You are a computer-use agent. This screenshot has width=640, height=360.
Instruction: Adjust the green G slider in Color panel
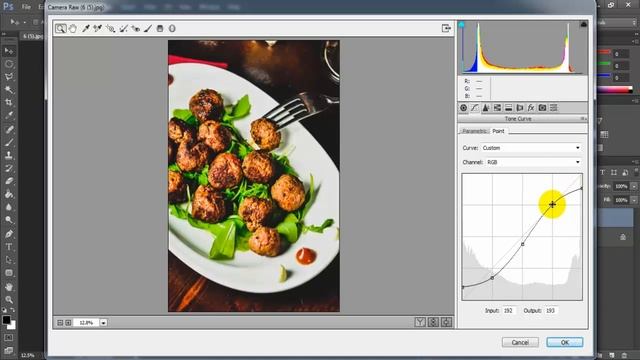tap(604, 64)
